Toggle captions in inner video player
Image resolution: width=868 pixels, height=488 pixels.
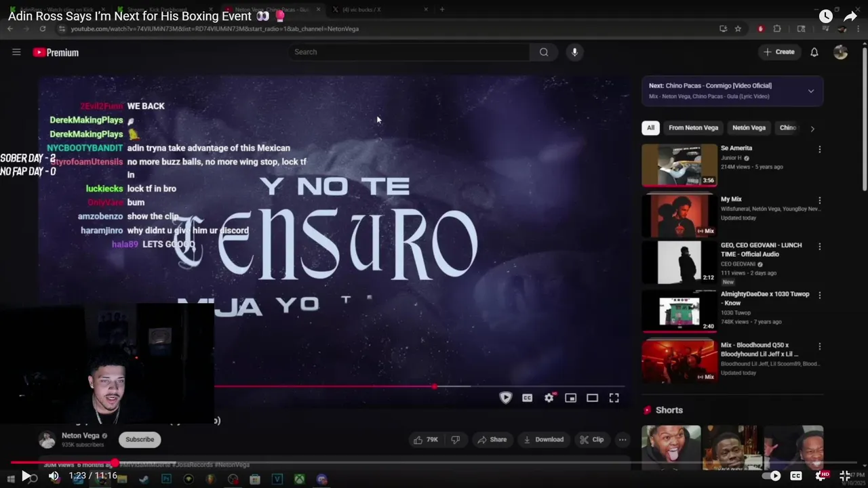click(x=527, y=398)
